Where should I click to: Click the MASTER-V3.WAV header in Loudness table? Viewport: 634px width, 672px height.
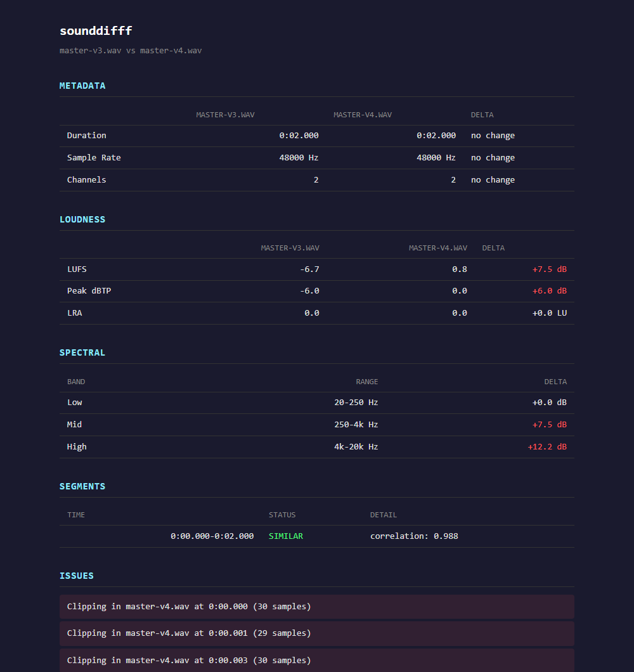pyautogui.click(x=290, y=248)
